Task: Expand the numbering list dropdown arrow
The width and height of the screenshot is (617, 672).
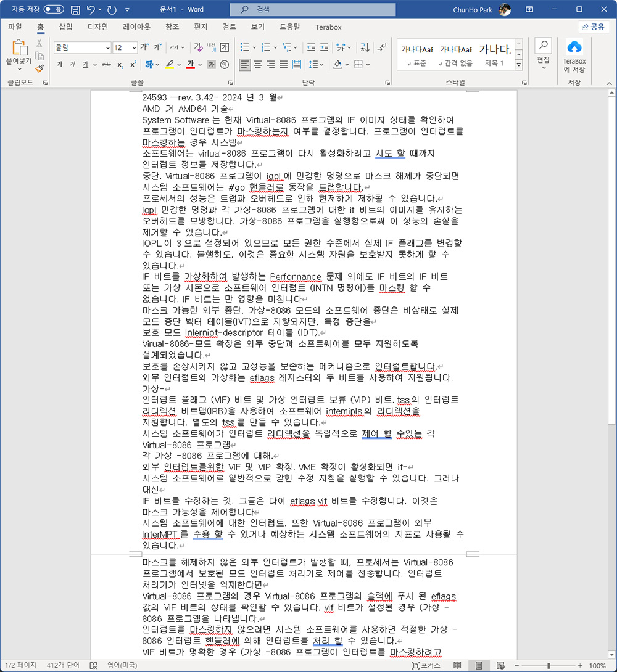Action: click(275, 47)
